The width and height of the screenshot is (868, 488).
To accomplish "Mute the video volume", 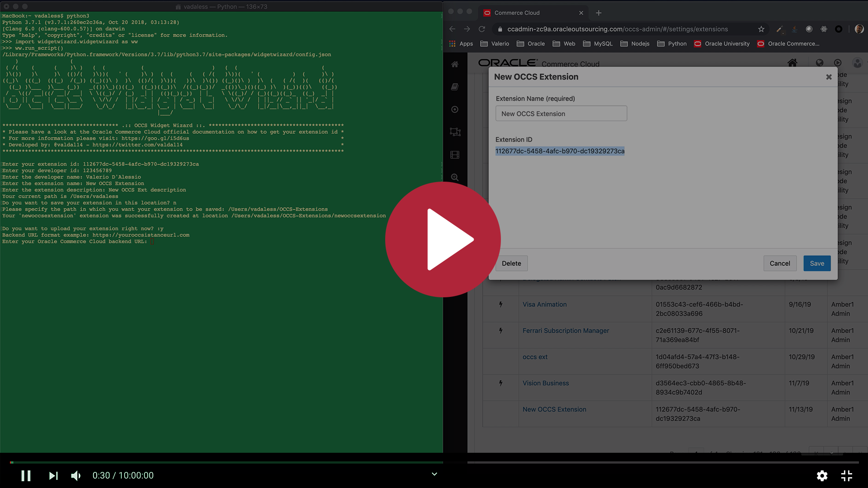I will pos(76,475).
